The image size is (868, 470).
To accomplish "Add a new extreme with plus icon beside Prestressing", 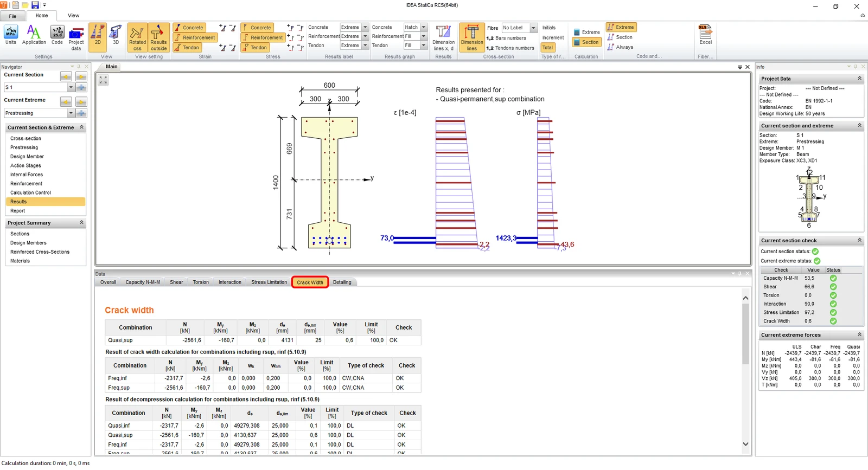I will pos(81,113).
